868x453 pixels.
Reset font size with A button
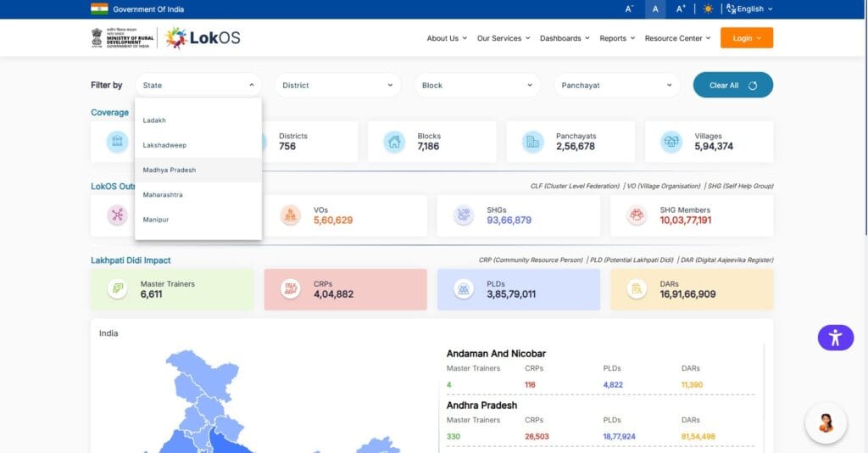[x=655, y=8]
